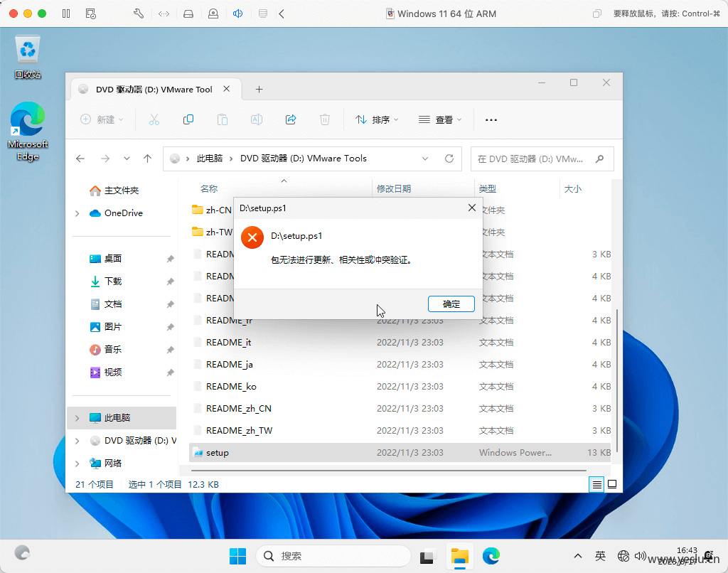Screen dimensions: 728x573
Task: Click the Paste icon in Explorer toolbar
Action: point(223,120)
